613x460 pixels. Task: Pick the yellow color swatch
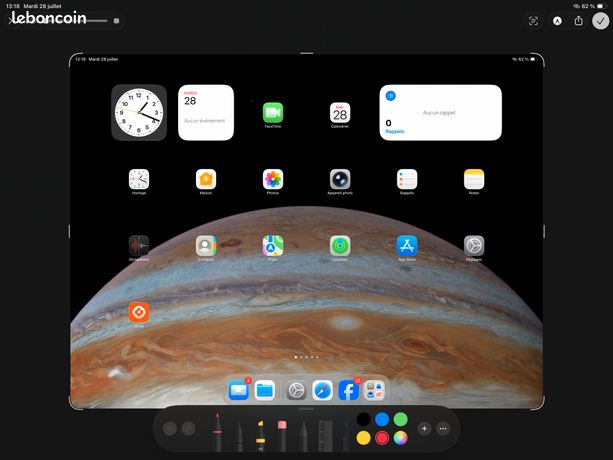(x=363, y=438)
